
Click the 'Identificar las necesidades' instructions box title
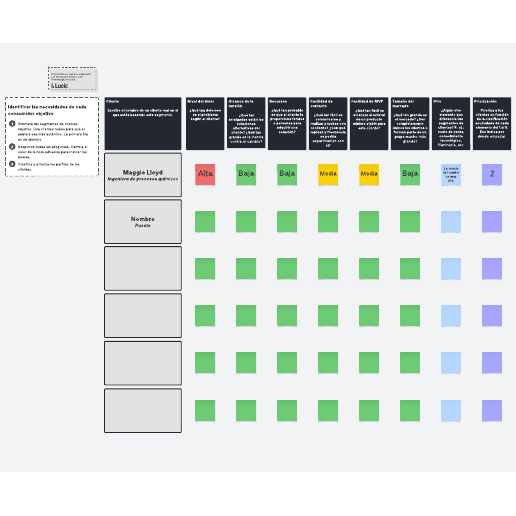click(x=47, y=110)
